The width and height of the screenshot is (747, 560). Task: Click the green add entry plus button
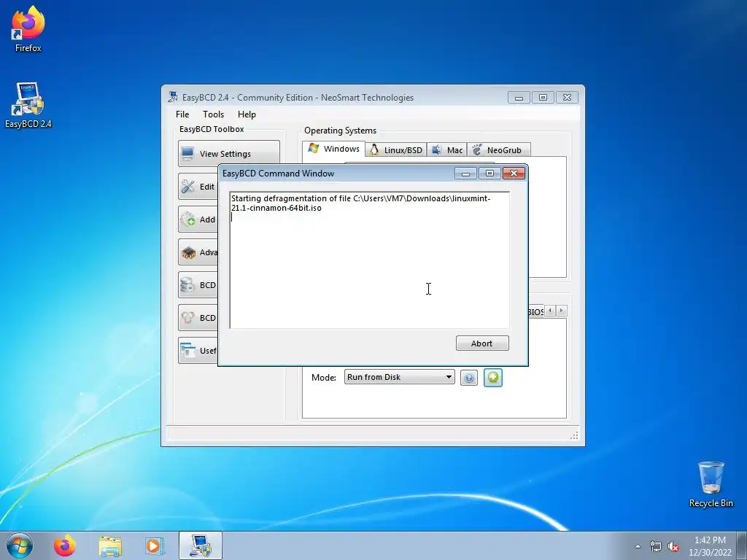click(x=493, y=378)
